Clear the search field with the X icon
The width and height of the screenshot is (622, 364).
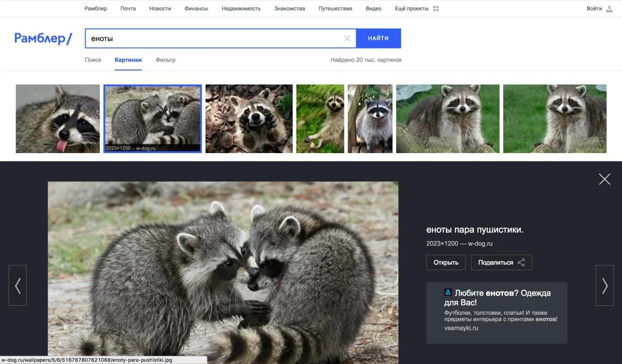click(x=347, y=38)
